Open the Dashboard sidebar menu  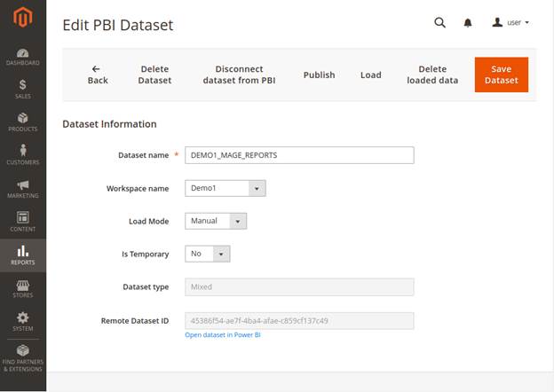(23, 57)
